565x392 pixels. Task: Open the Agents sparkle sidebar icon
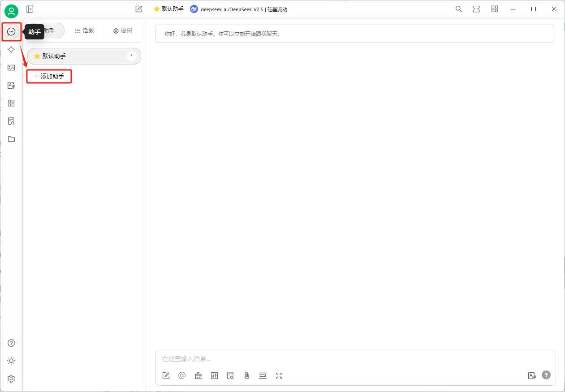pyautogui.click(x=11, y=50)
